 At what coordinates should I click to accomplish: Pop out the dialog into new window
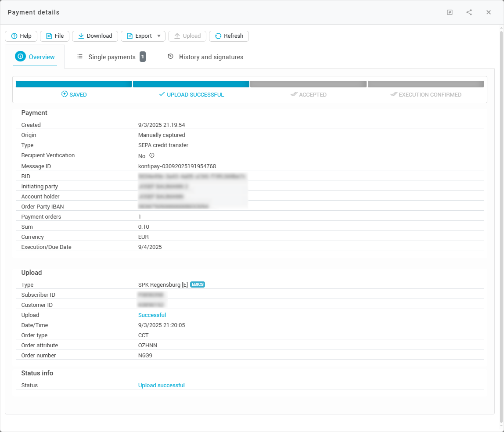pyautogui.click(x=450, y=12)
